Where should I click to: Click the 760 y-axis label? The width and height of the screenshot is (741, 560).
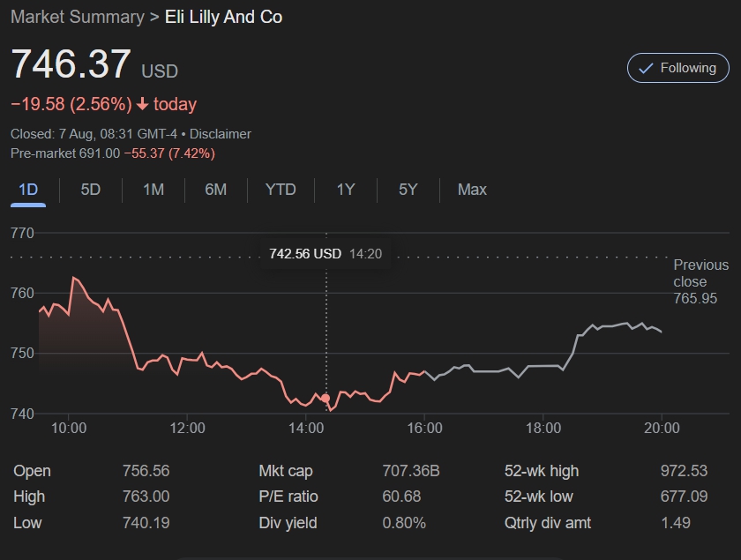22,294
